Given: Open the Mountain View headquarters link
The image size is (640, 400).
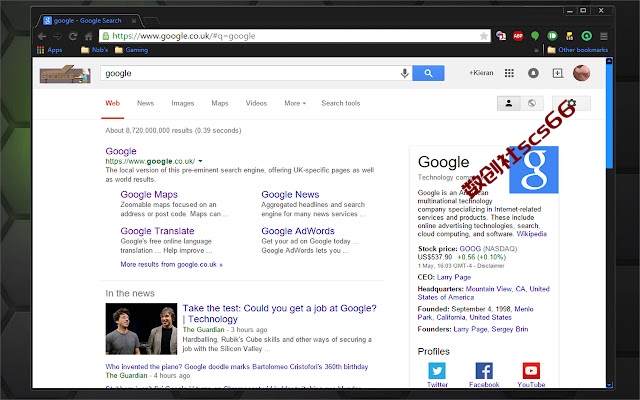Looking at the screenshot, I should [x=484, y=293].
